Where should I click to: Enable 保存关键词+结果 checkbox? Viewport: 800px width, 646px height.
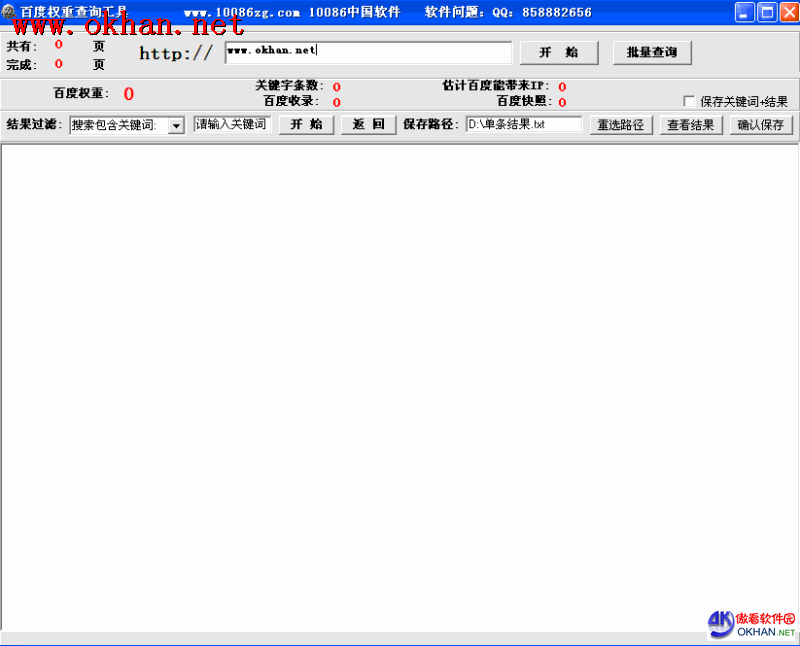tap(689, 102)
